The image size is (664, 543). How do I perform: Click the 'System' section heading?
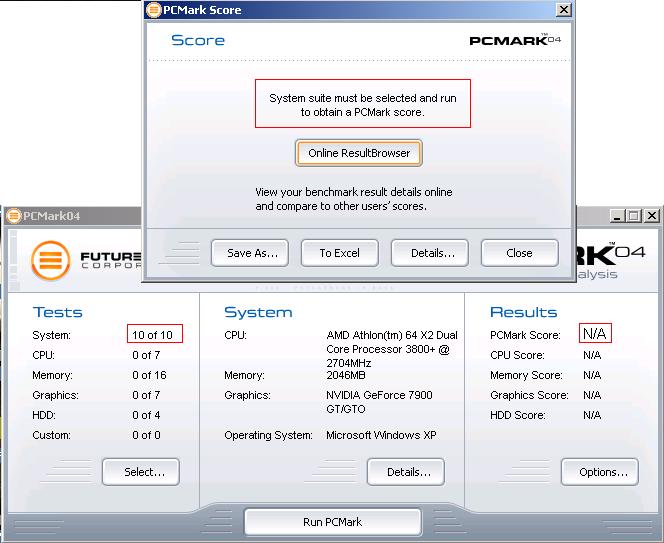pyautogui.click(x=258, y=312)
